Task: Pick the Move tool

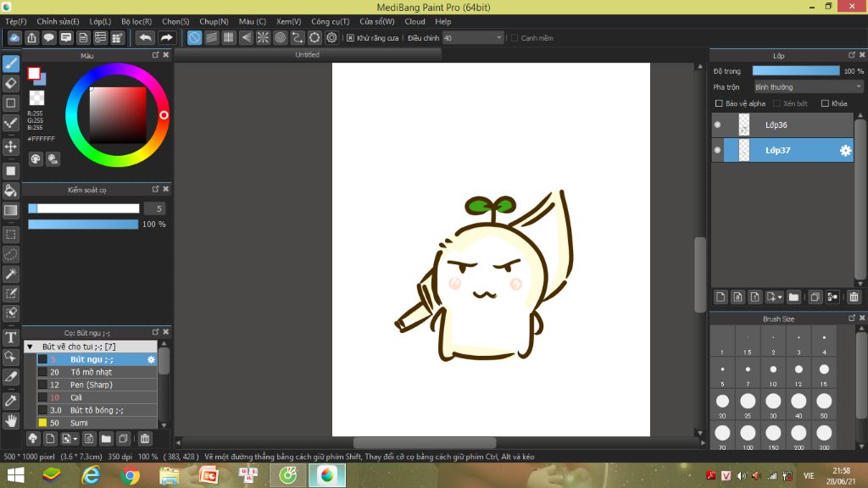Action: (x=10, y=147)
